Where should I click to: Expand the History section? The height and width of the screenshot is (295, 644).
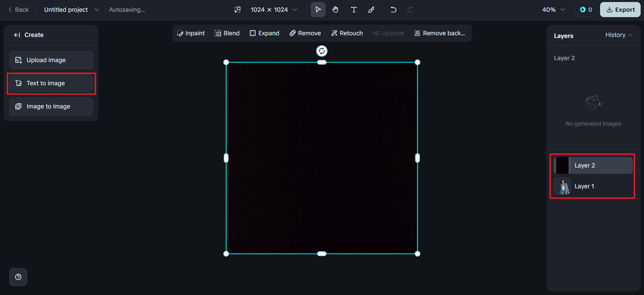coord(619,35)
